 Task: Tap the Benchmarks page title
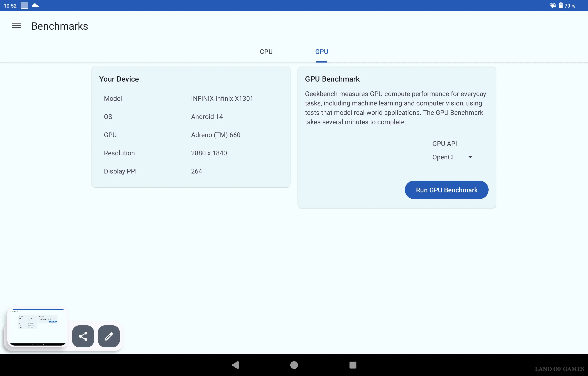point(60,26)
